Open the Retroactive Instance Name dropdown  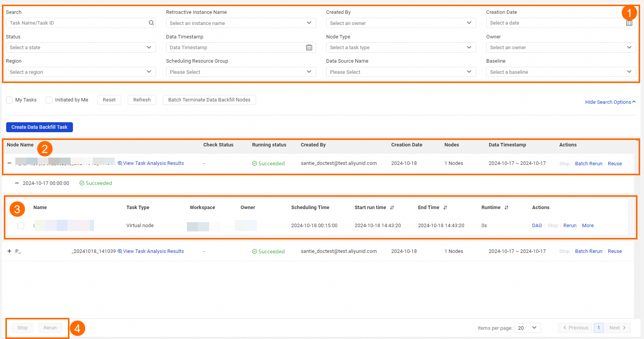coord(241,23)
